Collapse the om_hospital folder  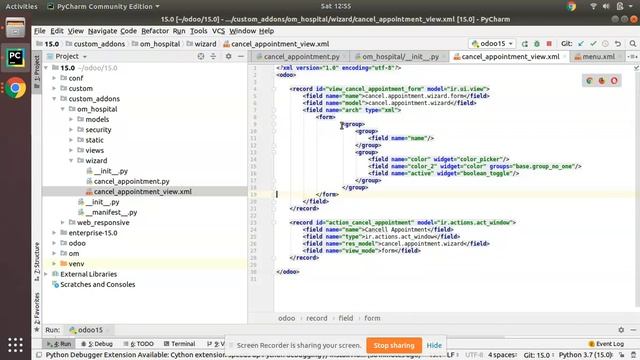[x=63, y=109]
